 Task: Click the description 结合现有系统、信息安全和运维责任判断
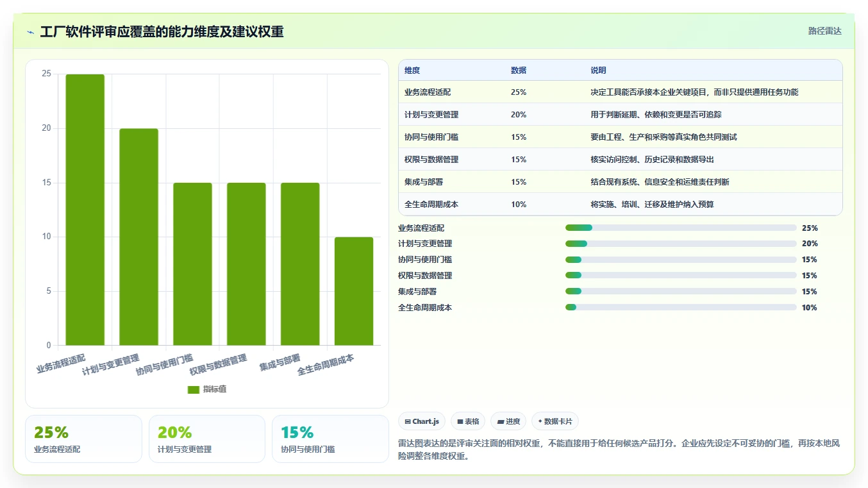click(660, 182)
